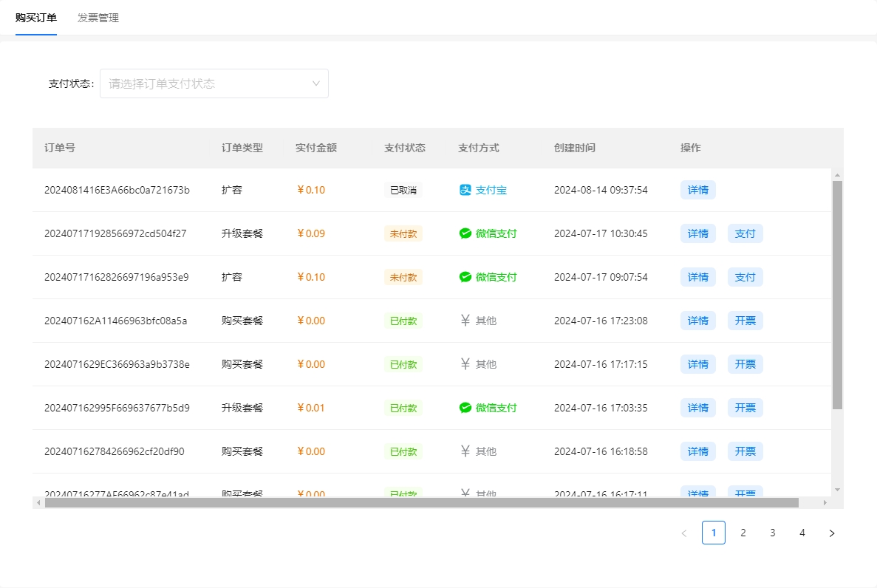Click the Alipay icon in first order row
The image size is (877, 588).
pyautogui.click(x=465, y=190)
